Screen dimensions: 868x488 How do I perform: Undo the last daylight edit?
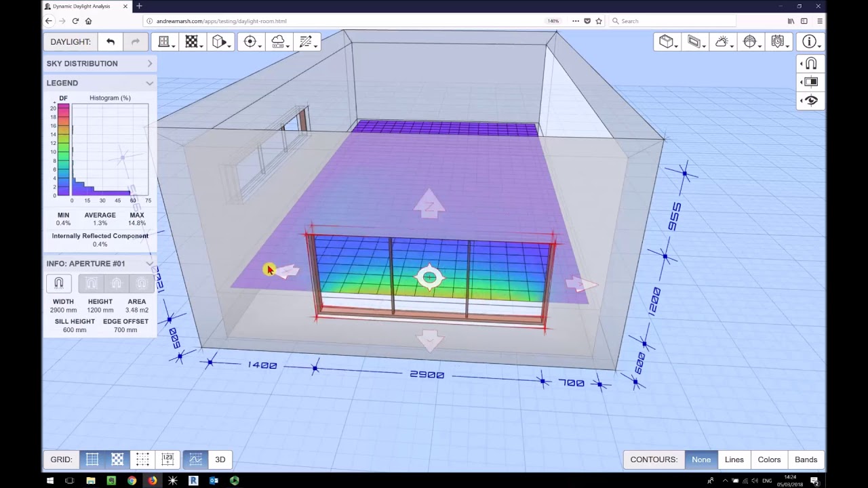pos(111,42)
